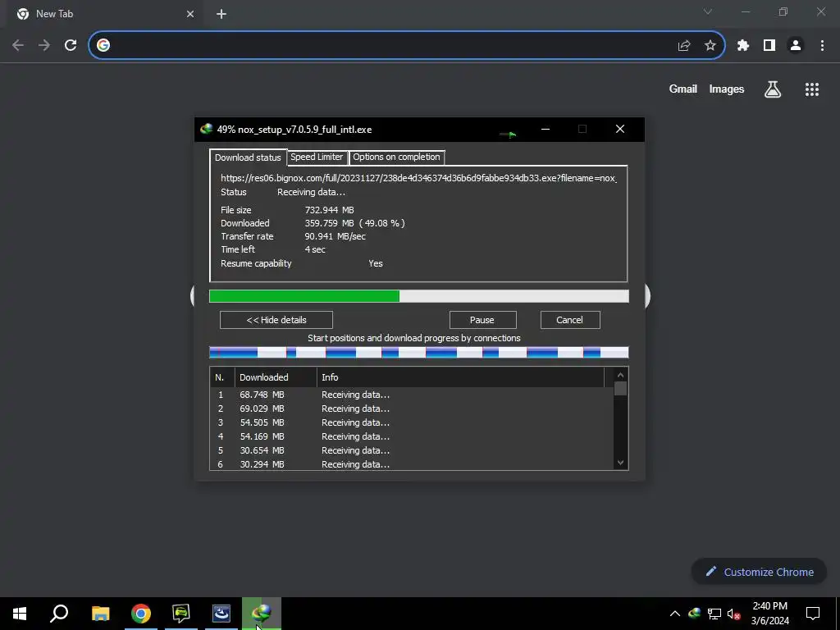Share this page icon in address bar
Screen dimensions: 840x630
coord(684,46)
